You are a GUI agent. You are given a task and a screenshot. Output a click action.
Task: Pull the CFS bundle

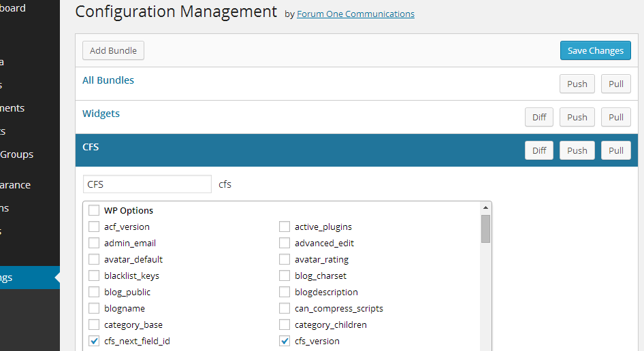[615, 150]
